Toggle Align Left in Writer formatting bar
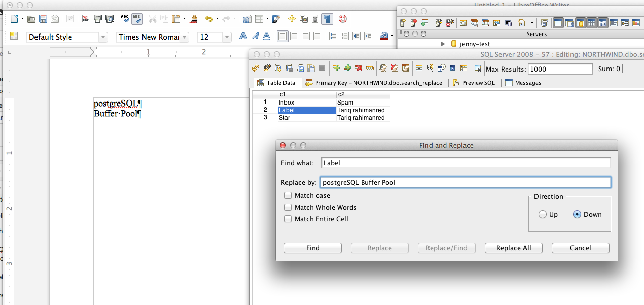The image size is (644, 305). (282, 37)
